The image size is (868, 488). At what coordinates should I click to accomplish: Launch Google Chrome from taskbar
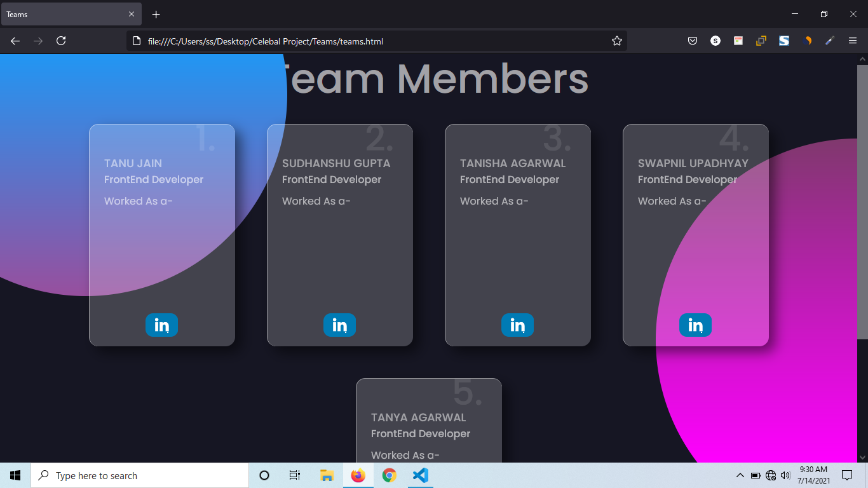tap(390, 475)
